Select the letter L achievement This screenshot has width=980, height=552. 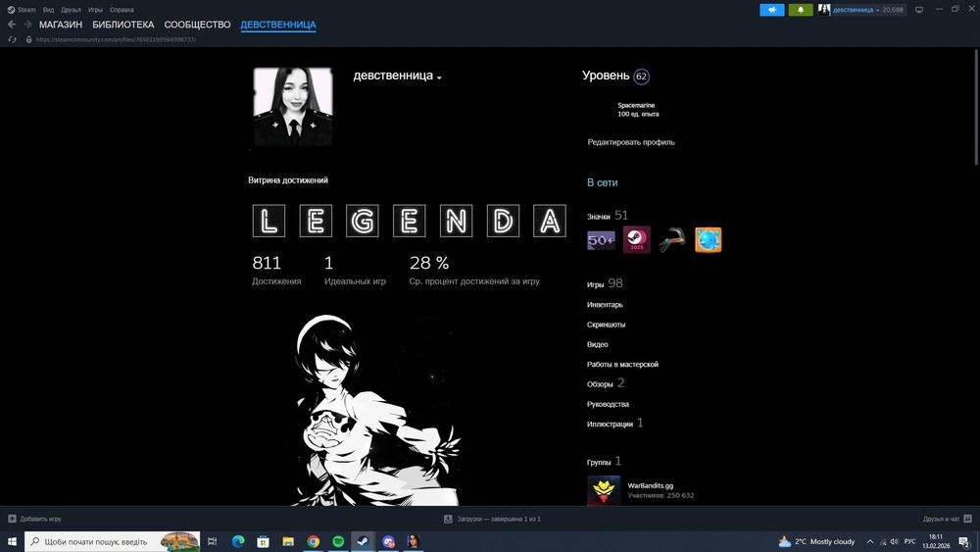(269, 221)
